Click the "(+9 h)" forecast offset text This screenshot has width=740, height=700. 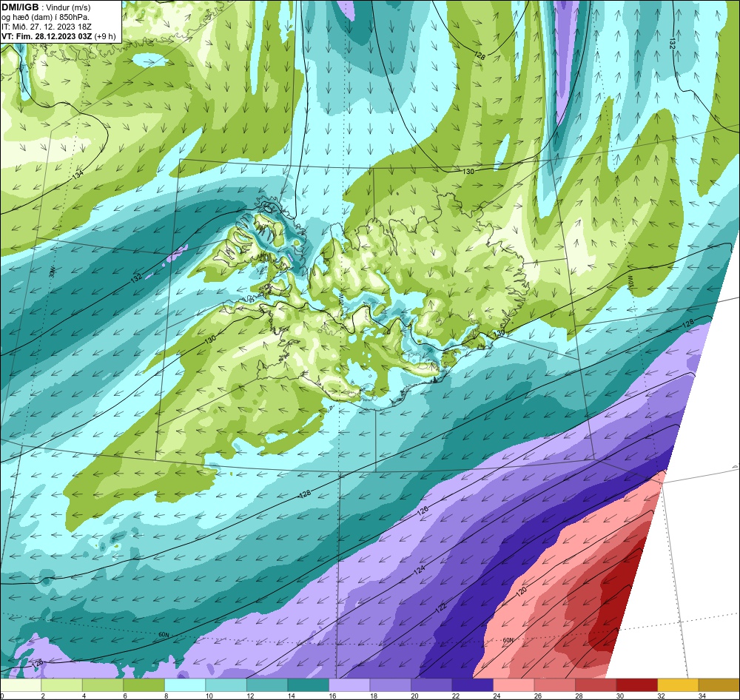[x=105, y=36]
